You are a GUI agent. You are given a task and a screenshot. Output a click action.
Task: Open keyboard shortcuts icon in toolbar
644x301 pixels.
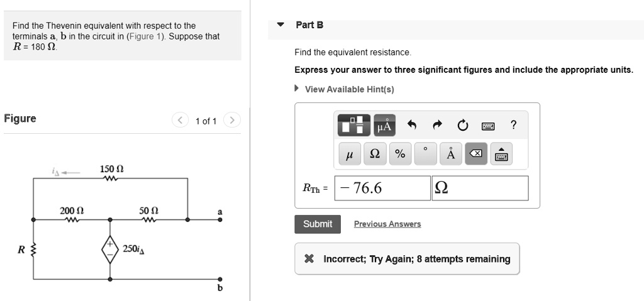coord(487,126)
